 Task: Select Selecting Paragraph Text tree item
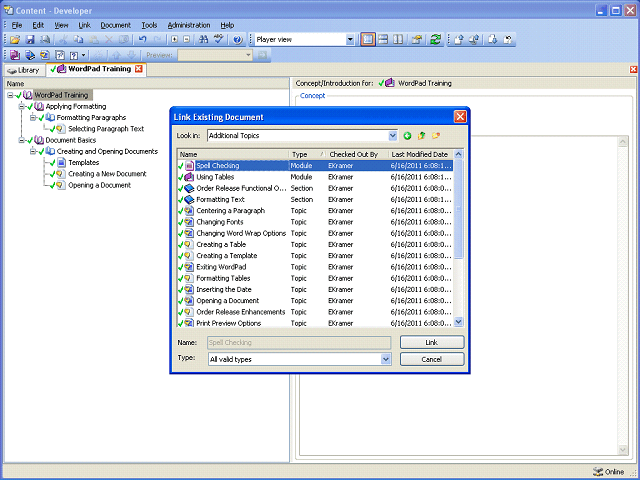pos(106,129)
